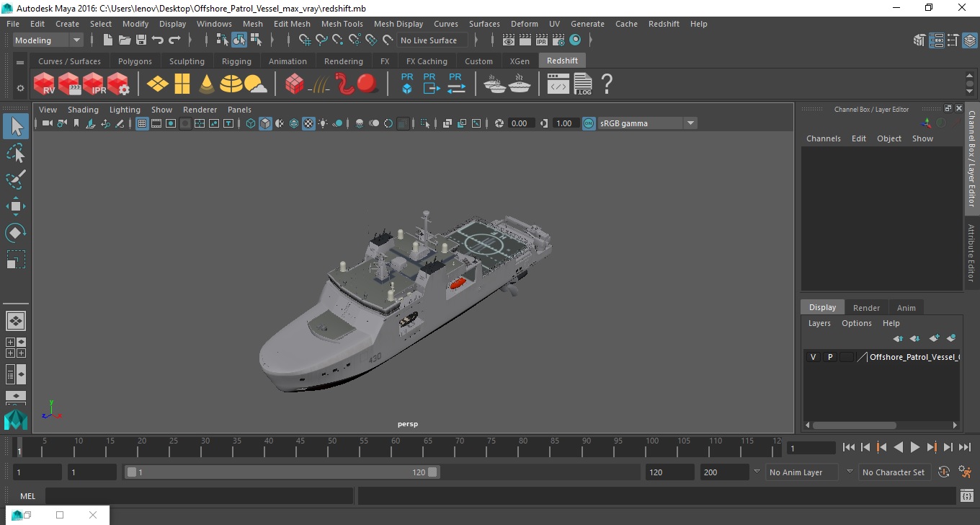Toggle use all lights icon
980x525 pixels.
[x=323, y=123]
